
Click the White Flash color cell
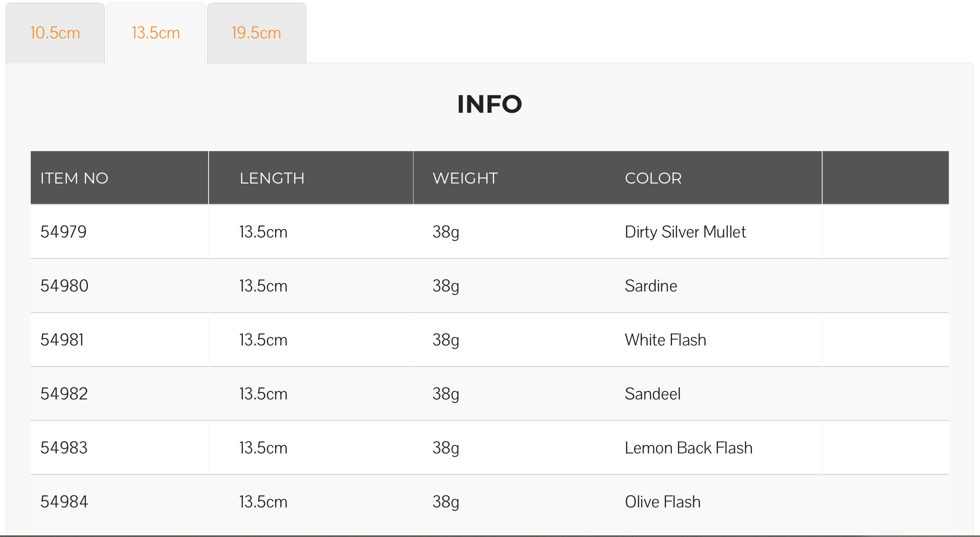tap(666, 340)
